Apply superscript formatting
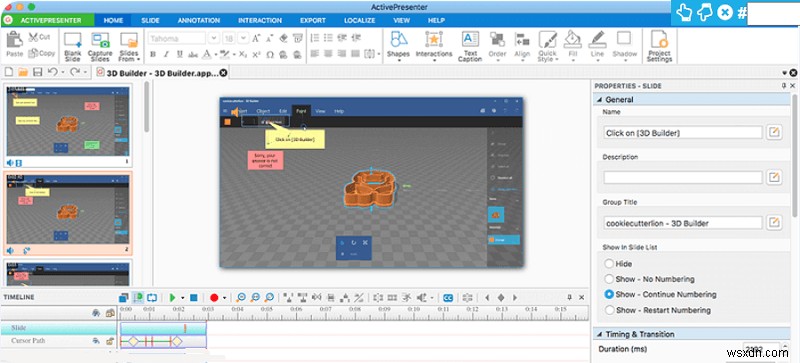This screenshot has height=363, width=800. click(257, 54)
